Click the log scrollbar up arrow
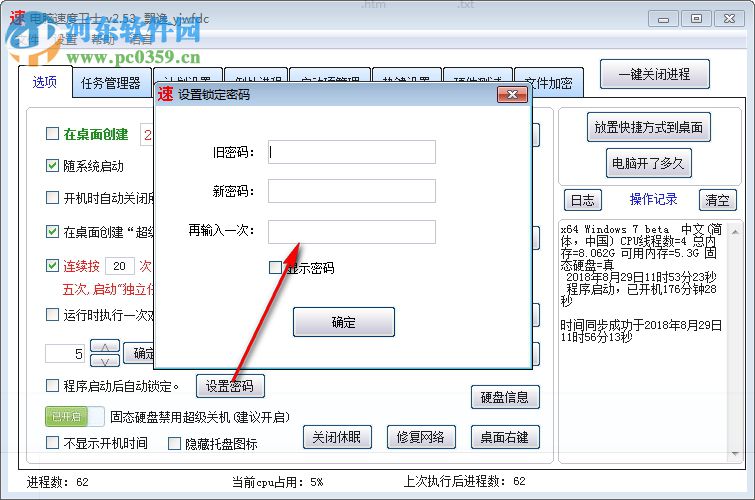The image size is (755, 500). click(735, 232)
